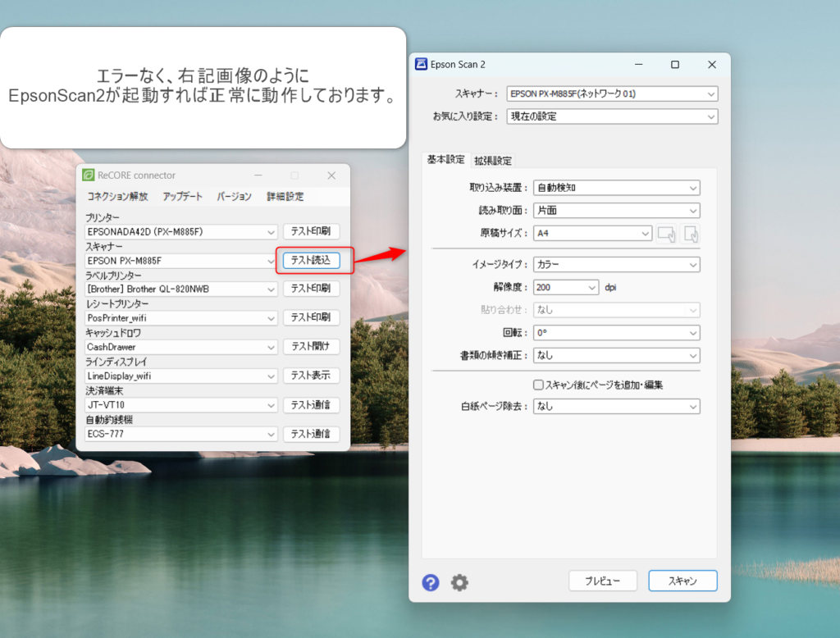Screen dimensions: 840x638
Task: Maximize the Epson Scan 2 window
Action: point(675,64)
